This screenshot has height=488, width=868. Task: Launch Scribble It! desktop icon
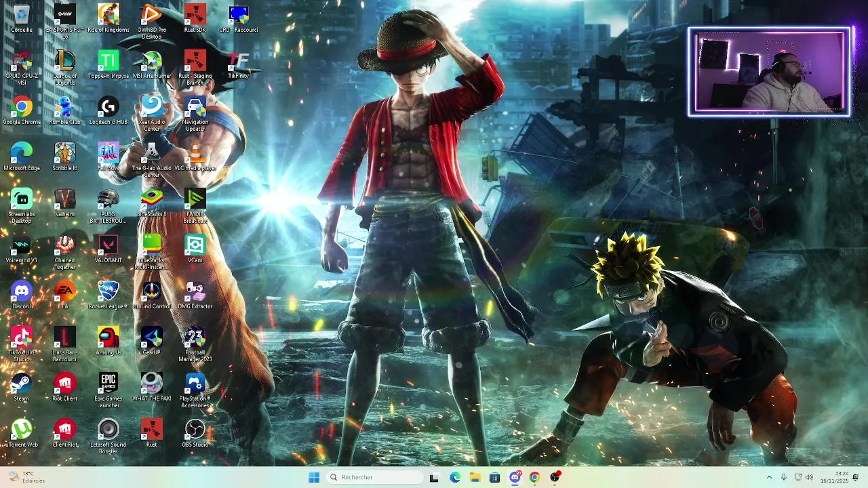coord(65,157)
